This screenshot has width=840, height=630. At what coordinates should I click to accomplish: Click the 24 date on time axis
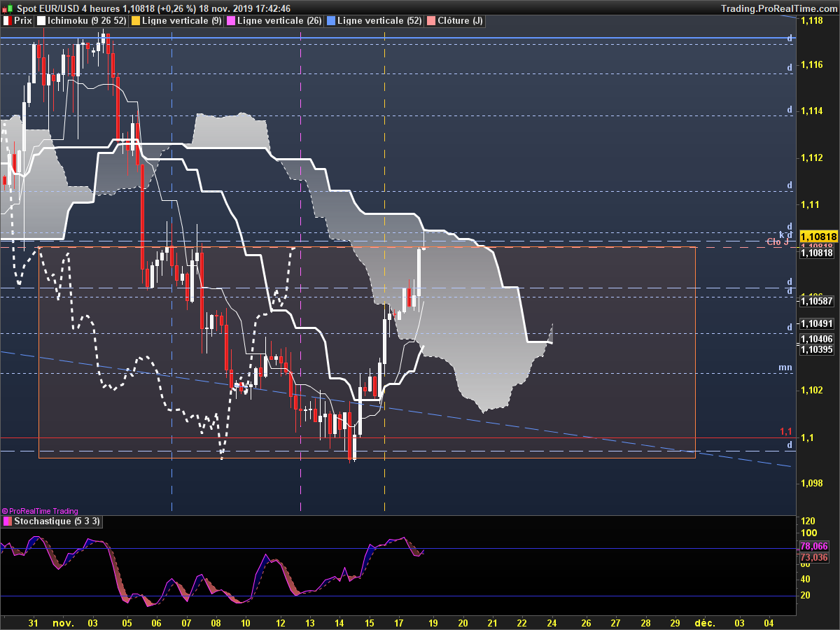click(552, 622)
